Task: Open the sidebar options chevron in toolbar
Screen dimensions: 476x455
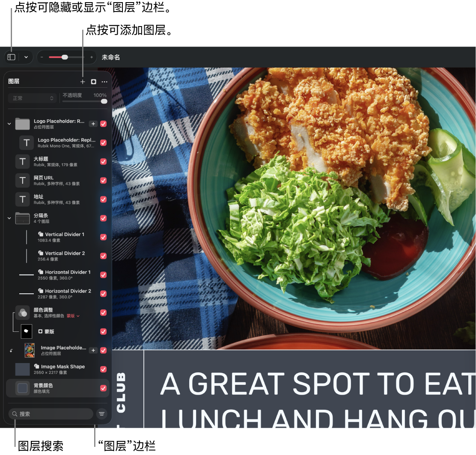Action: pos(26,57)
